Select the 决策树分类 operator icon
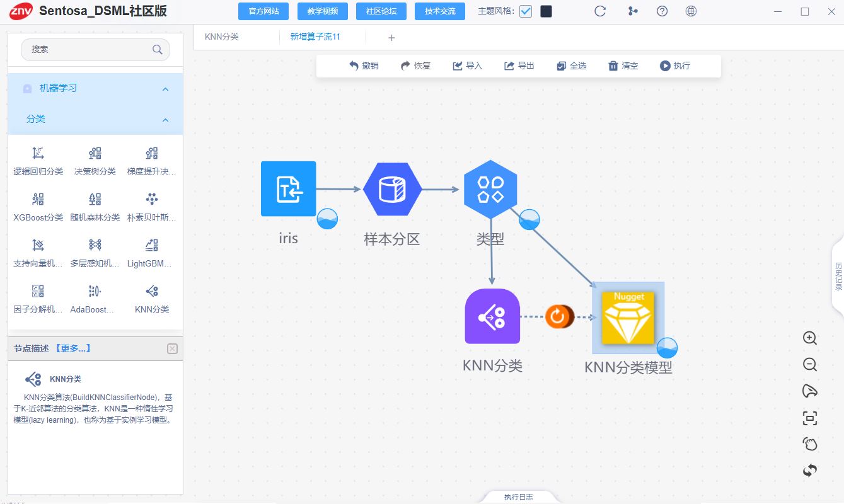The width and height of the screenshot is (844, 504). pyautogui.click(x=95, y=153)
